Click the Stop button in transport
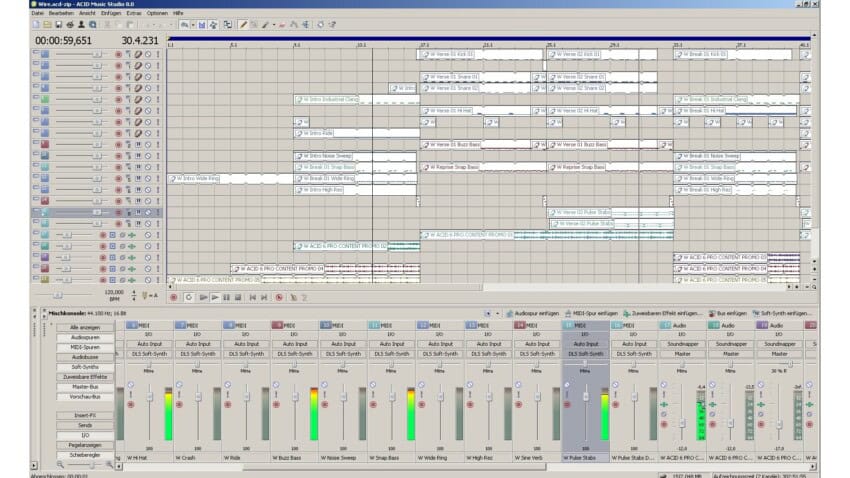Image resolution: width=850 pixels, height=478 pixels. (237, 297)
